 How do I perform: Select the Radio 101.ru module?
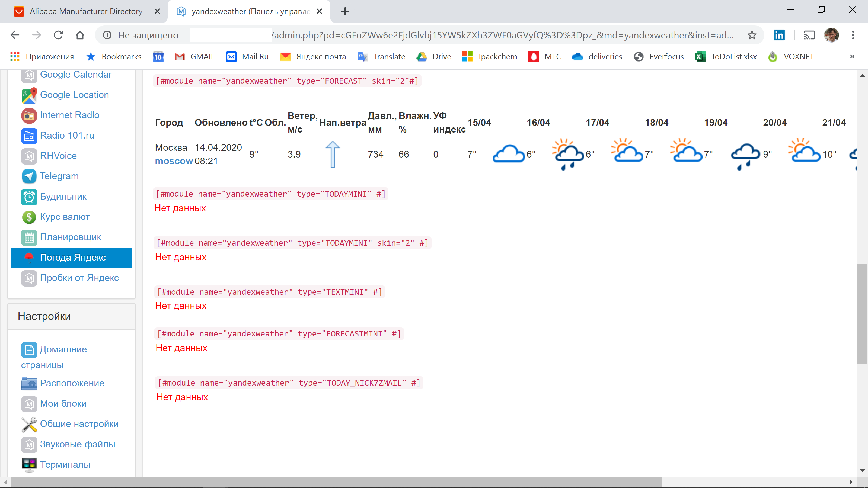click(67, 135)
